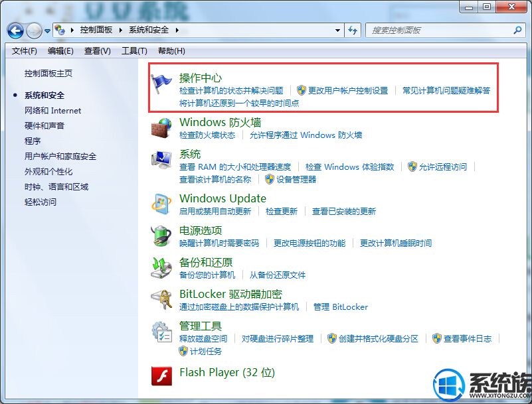The height and width of the screenshot is (404, 532).
Task: Click 唤醒计算机时需要密码 link
Action: [x=219, y=243]
